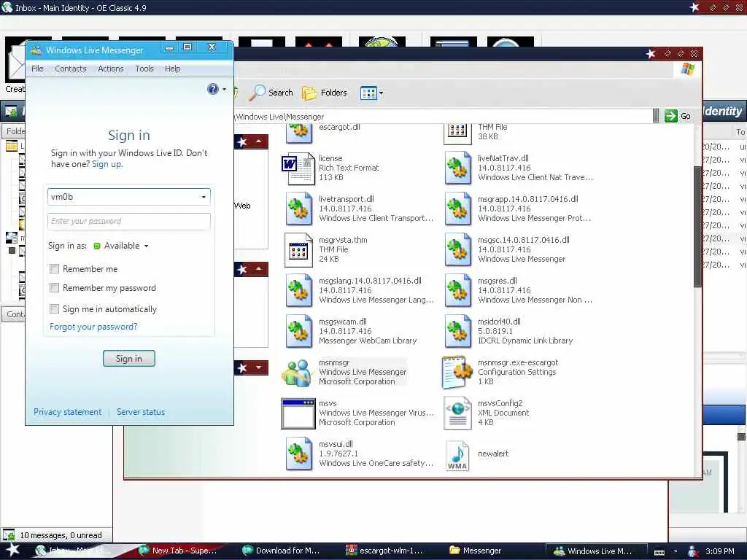The width and height of the screenshot is (747, 560).
Task: Select the msgrapp.14.0.8117.0416.dll icon
Action: (x=458, y=209)
